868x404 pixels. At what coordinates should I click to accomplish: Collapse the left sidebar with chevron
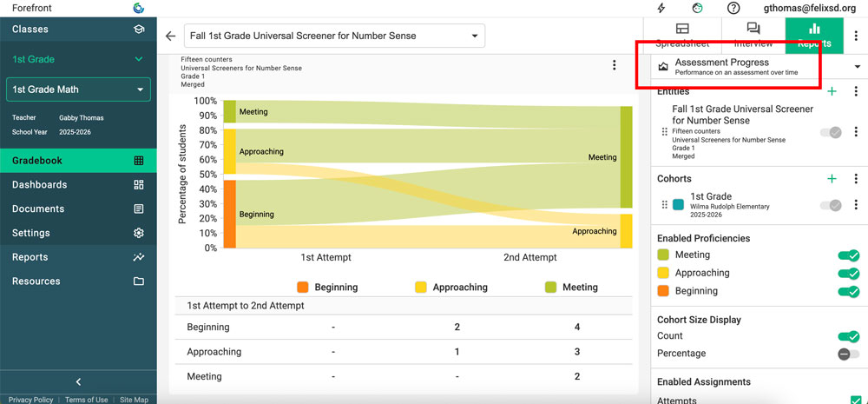coord(78,382)
